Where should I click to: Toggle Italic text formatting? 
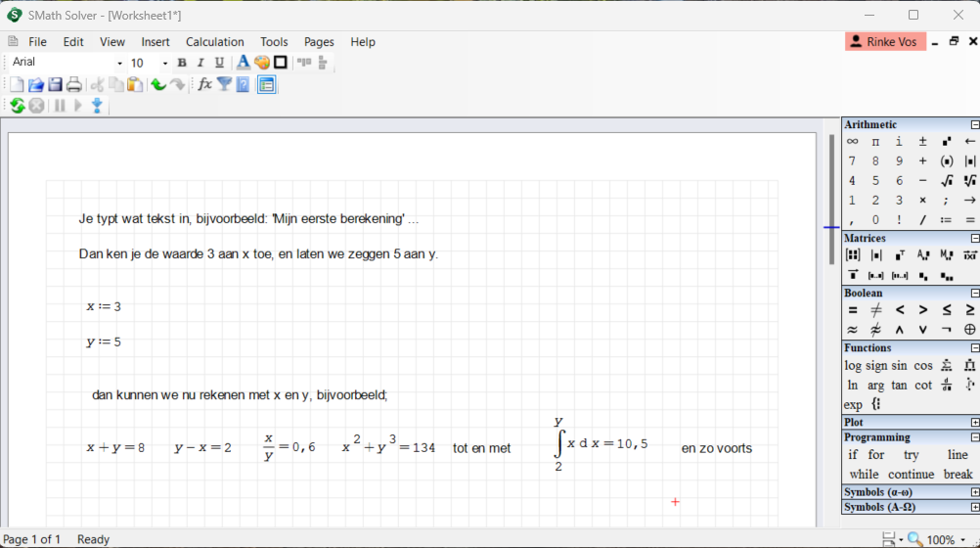(x=200, y=63)
